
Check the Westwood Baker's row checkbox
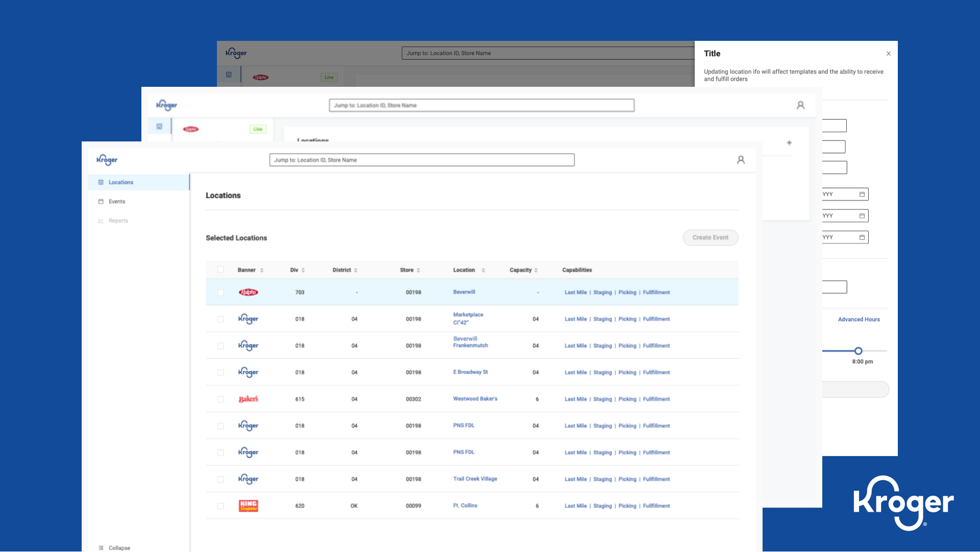220,399
